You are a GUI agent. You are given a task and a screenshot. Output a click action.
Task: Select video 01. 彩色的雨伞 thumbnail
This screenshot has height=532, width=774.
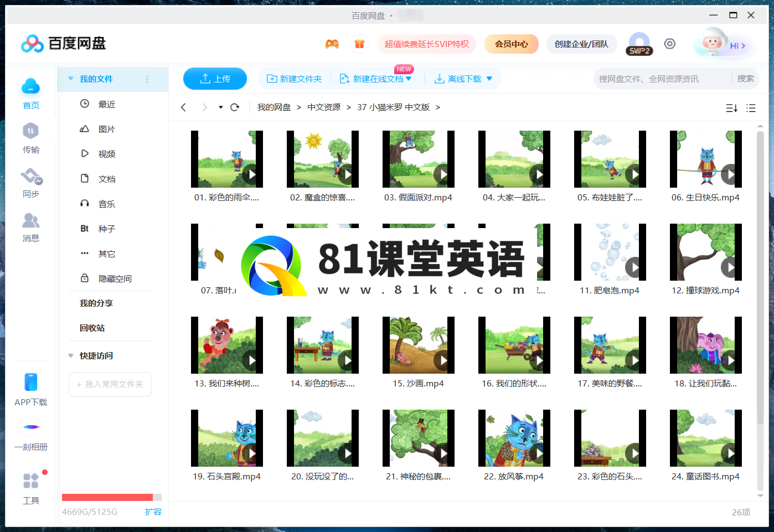pos(227,159)
